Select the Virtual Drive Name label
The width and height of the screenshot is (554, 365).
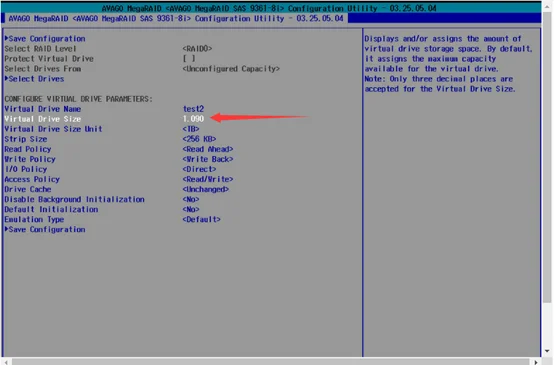tap(42, 109)
